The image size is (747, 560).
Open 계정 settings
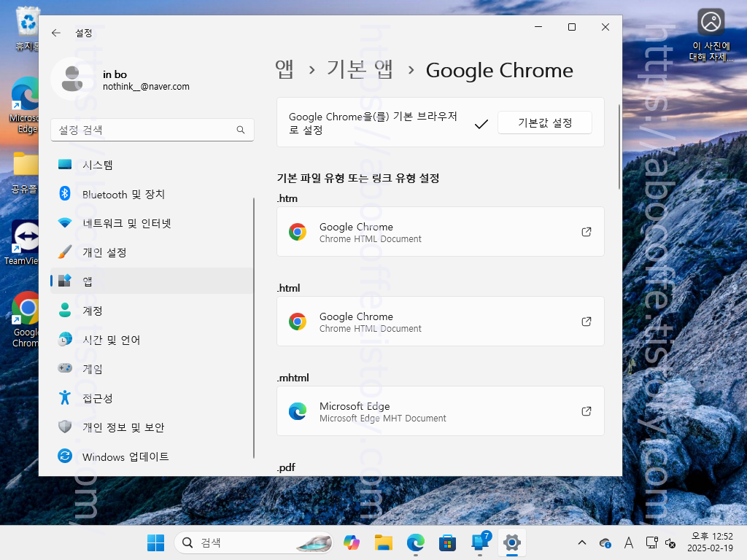click(152, 311)
